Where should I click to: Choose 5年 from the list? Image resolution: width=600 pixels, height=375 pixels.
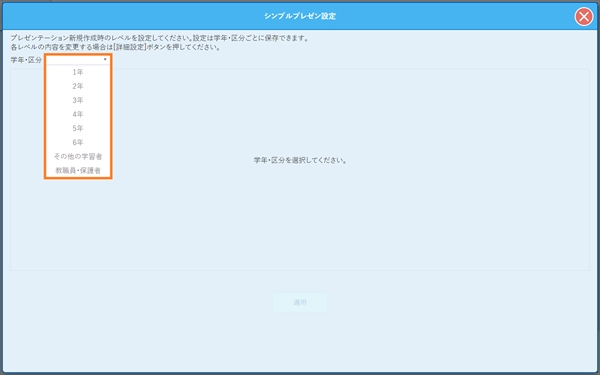[x=78, y=129]
